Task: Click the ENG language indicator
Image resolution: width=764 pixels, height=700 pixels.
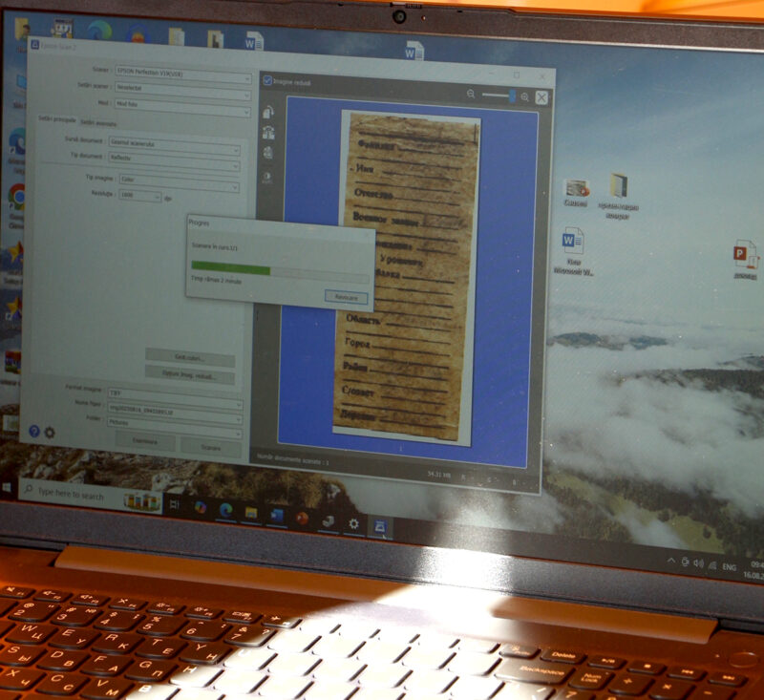Action: tap(729, 567)
